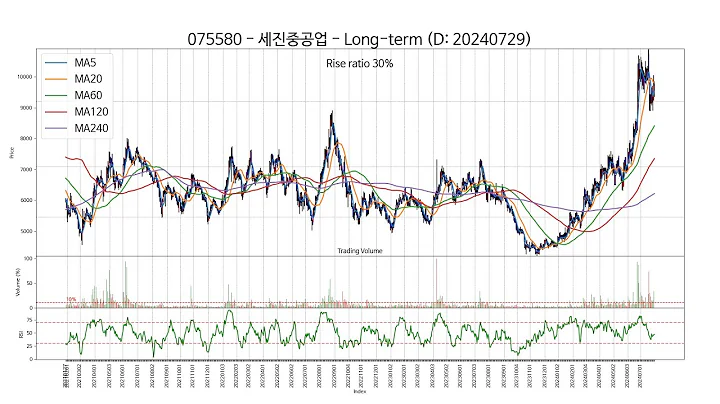Click the MA5 blue line sample in the legend
Screen dimensions: 720x404
pos(56,63)
